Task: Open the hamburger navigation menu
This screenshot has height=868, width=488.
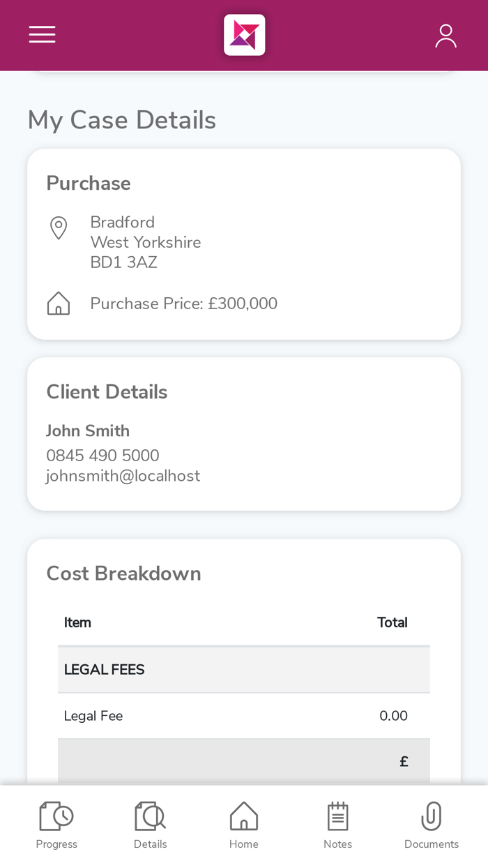Action: pos(42,34)
